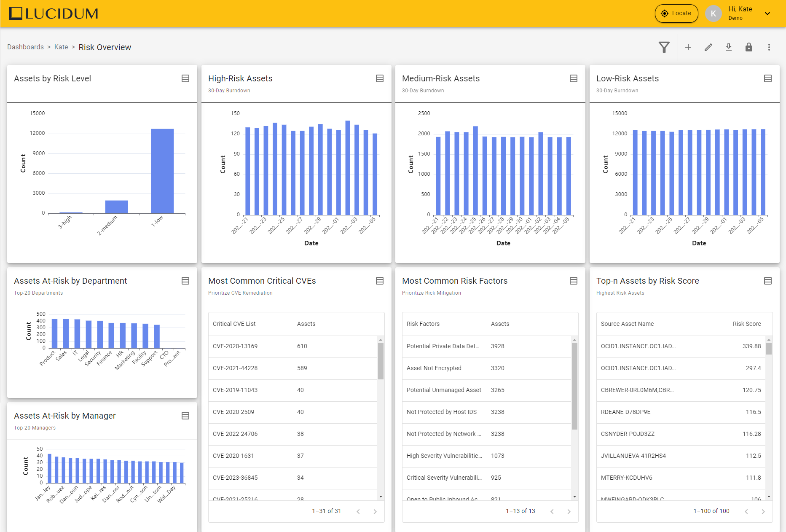
Task: Open the three-dot more options menu
Action: click(769, 47)
